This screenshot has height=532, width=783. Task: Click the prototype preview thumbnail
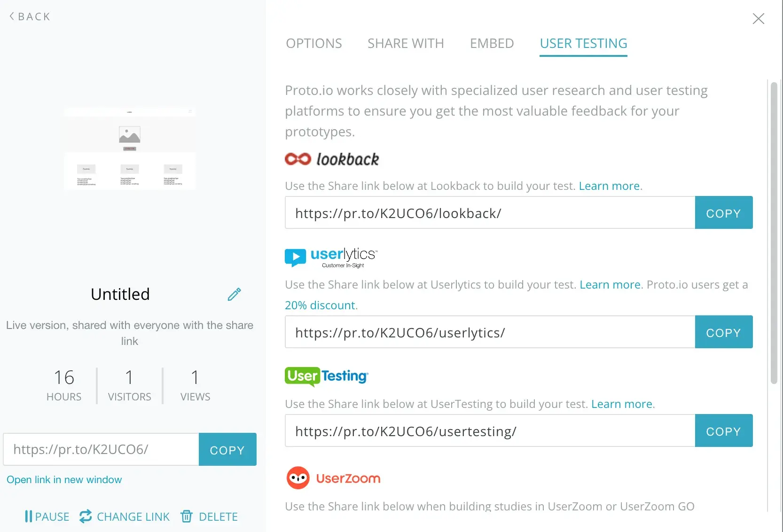(x=130, y=149)
